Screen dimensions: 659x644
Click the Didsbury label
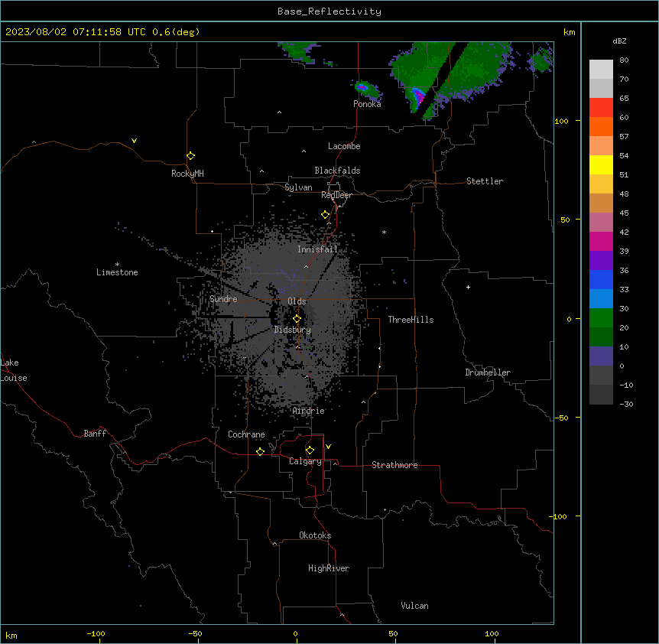tap(293, 330)
